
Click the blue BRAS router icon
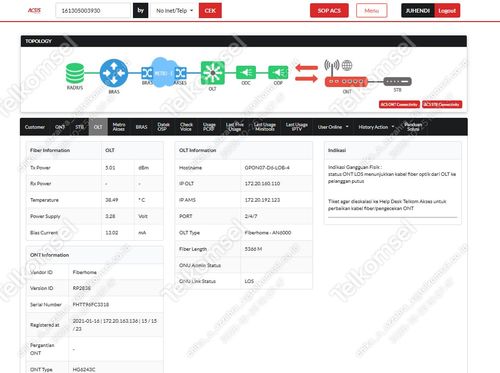[114, 73]
